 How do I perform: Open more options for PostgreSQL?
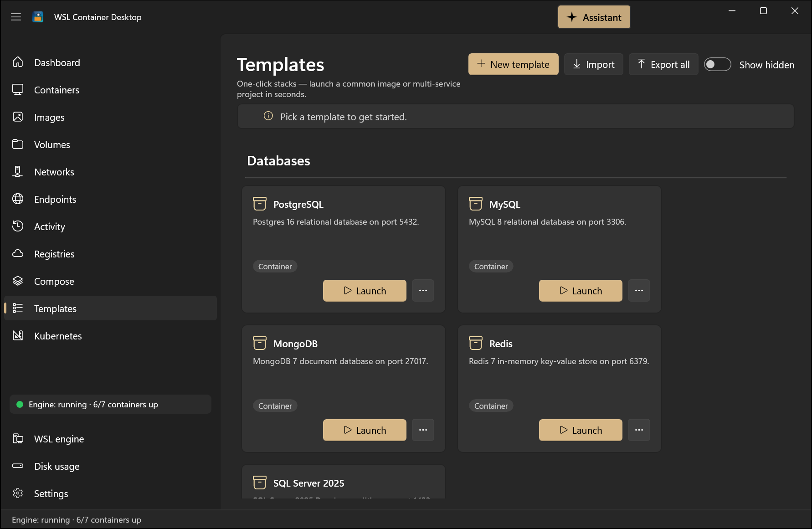click(423, 291)
